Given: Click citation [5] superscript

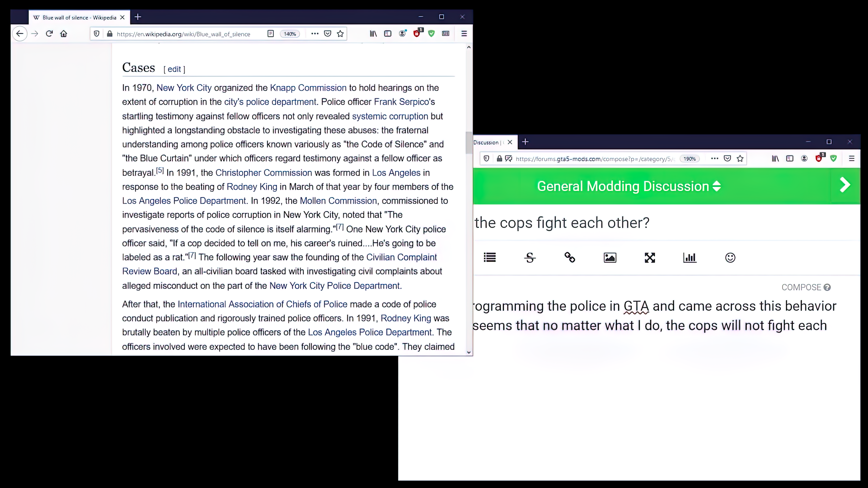Looking at the screenshot, I should [x=160, y=170].
